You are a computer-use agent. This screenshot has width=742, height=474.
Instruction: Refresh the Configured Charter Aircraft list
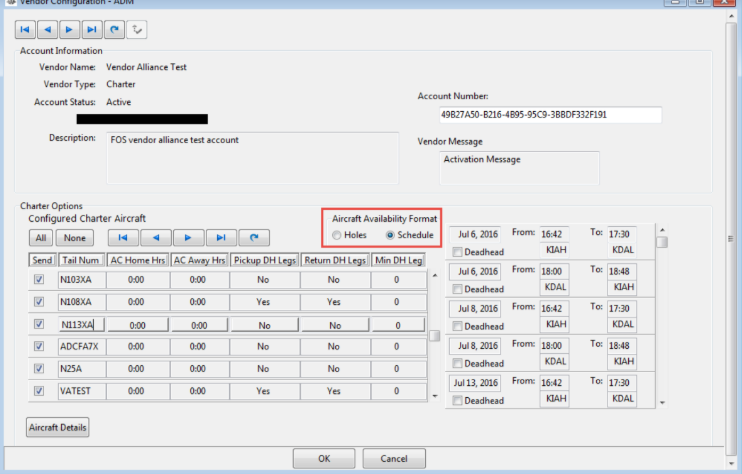pos(254,238)
